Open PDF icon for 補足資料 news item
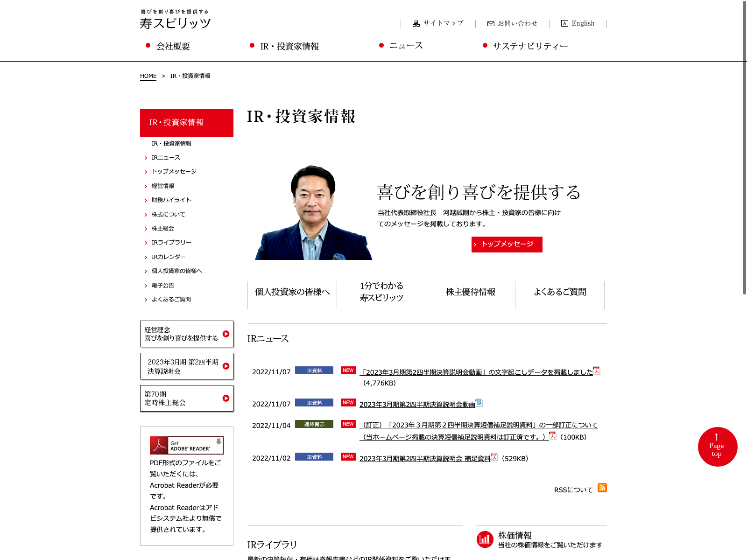 pyautogui.click(x=494, y=457)
